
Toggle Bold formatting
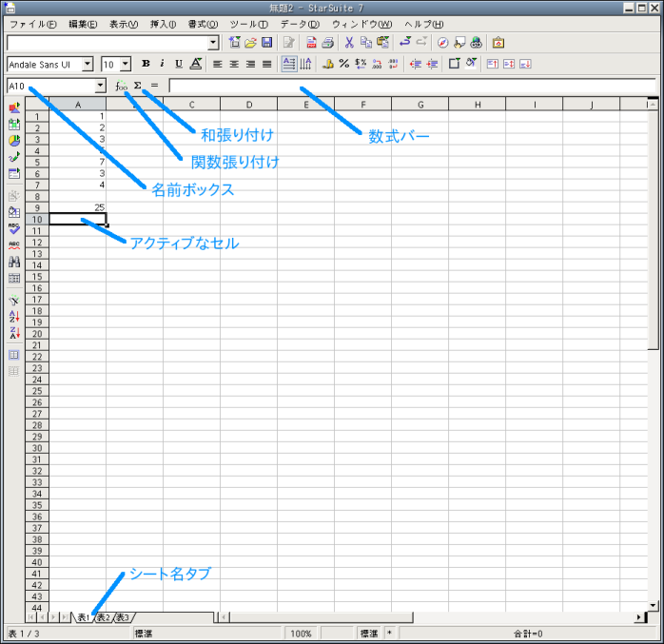tap(146, 64)
